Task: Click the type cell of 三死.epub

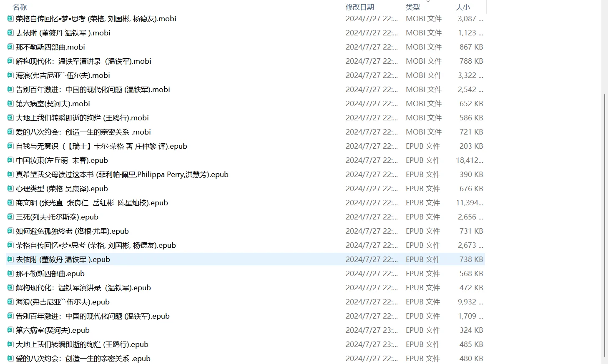Action: pos(423,217)
